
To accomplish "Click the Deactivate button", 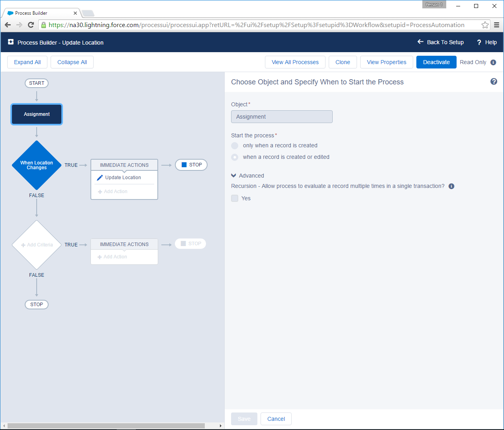I will pyautogui.click(x=436, y=62).
